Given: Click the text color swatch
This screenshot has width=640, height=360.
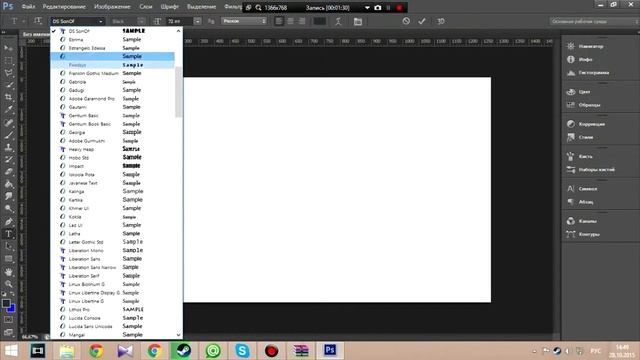Looking at the screenshot, I should coord(319,21).
